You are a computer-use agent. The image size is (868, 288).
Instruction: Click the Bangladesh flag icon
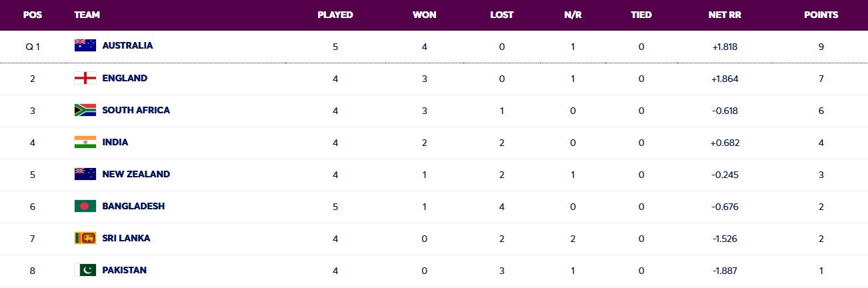pos(85,206)
